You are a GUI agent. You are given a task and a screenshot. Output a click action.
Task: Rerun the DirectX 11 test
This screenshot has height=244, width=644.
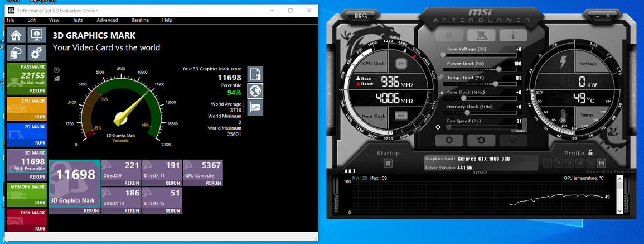tap(172, 184)
